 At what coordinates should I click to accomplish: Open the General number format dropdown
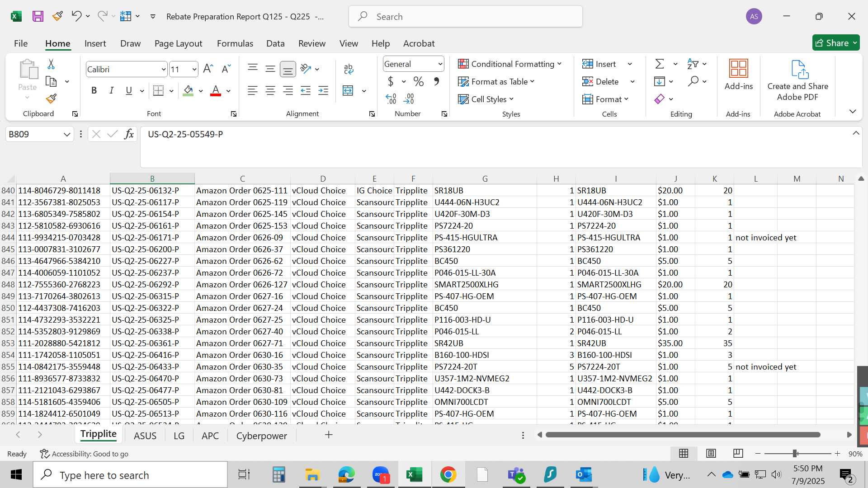click(x=440, y=64)
